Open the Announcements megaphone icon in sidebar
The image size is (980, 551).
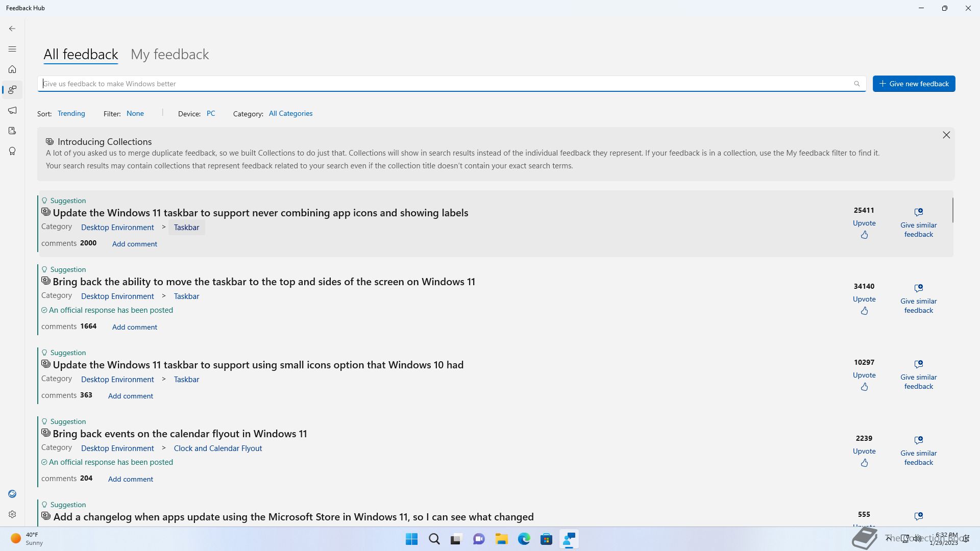coord(12,110)
